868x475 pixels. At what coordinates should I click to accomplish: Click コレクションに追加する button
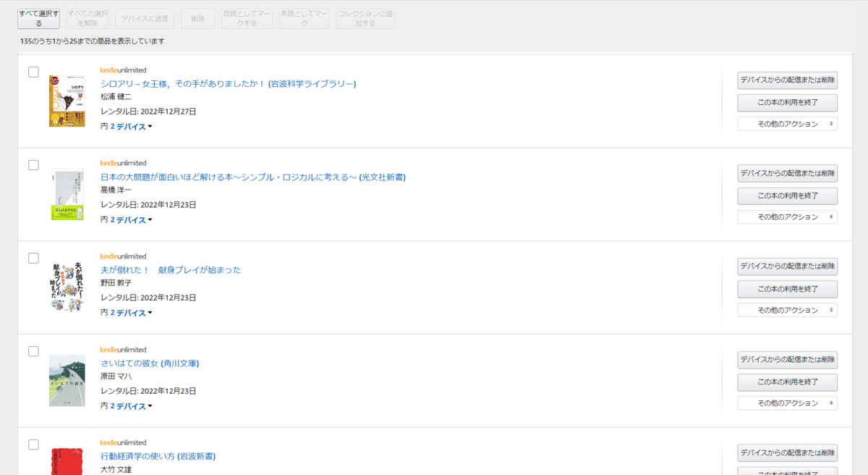tap(365, 19)
